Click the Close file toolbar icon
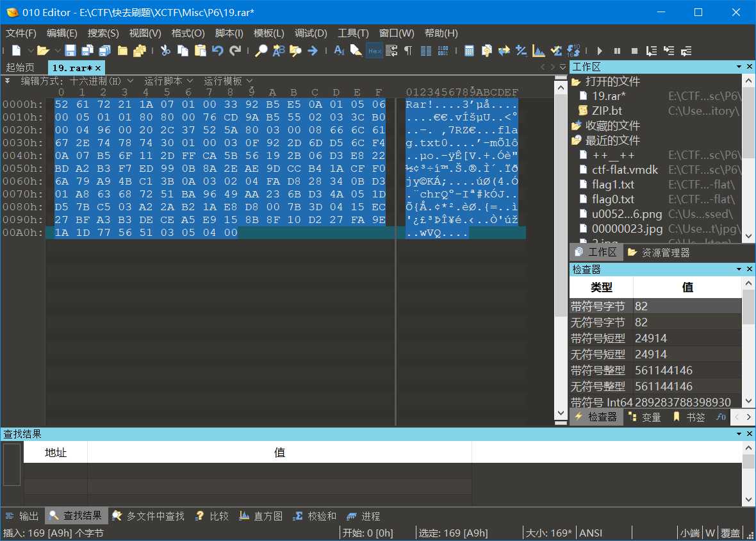Image resolution: width=756 pixels, height=541 pixels. [122, 51]
